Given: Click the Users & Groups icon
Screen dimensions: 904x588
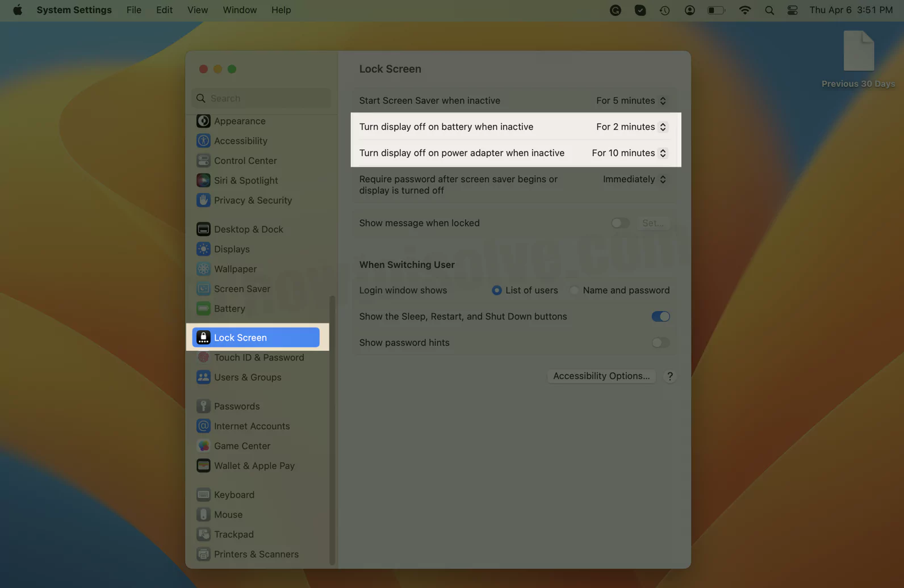Looking at the screenshot, I should click(203, 377).
